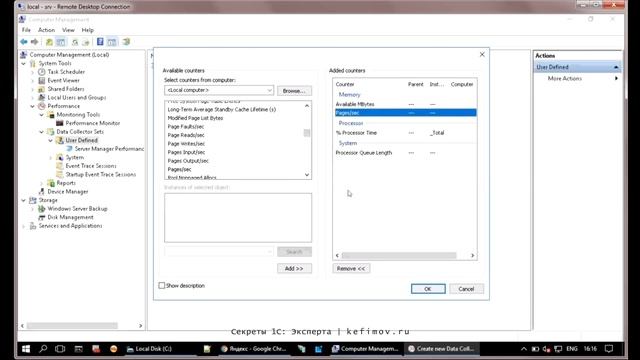Collapse the System Tools tree node
640x360 pixels.
(x=24, y=63)
